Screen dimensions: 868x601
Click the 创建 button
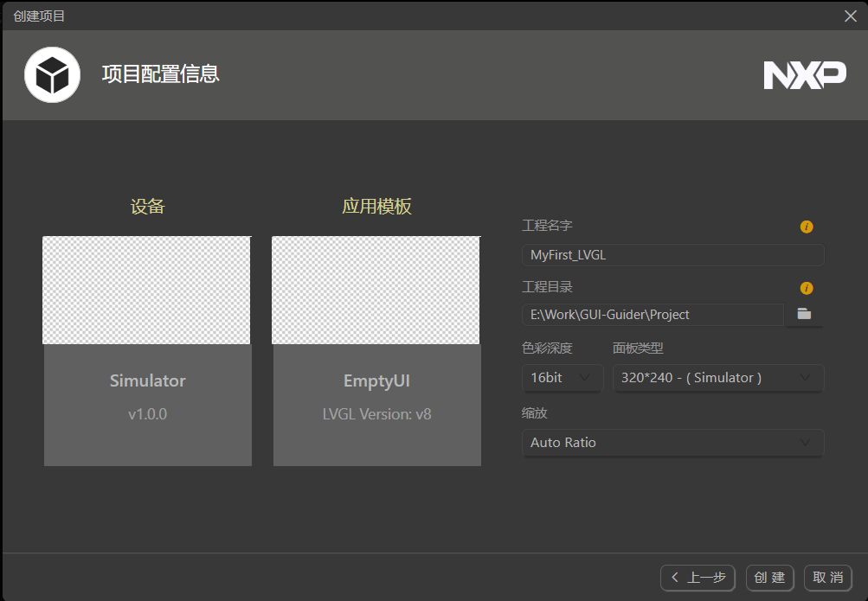[768, 578]
